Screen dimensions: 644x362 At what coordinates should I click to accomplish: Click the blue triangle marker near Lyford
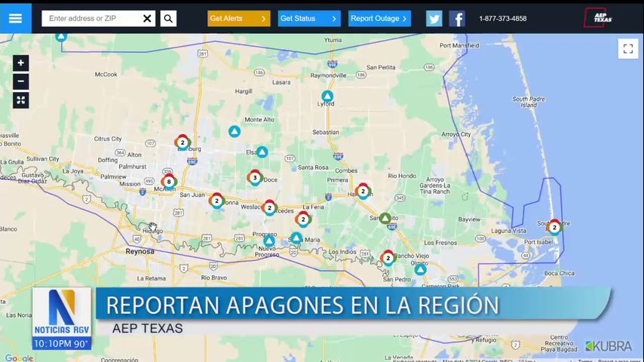327,97
